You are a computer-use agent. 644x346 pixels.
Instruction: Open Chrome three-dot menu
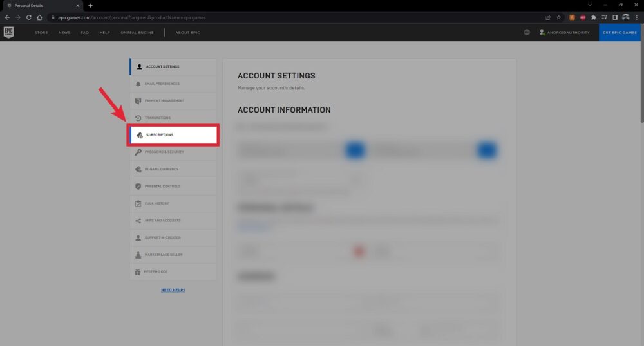pos(636,17)
